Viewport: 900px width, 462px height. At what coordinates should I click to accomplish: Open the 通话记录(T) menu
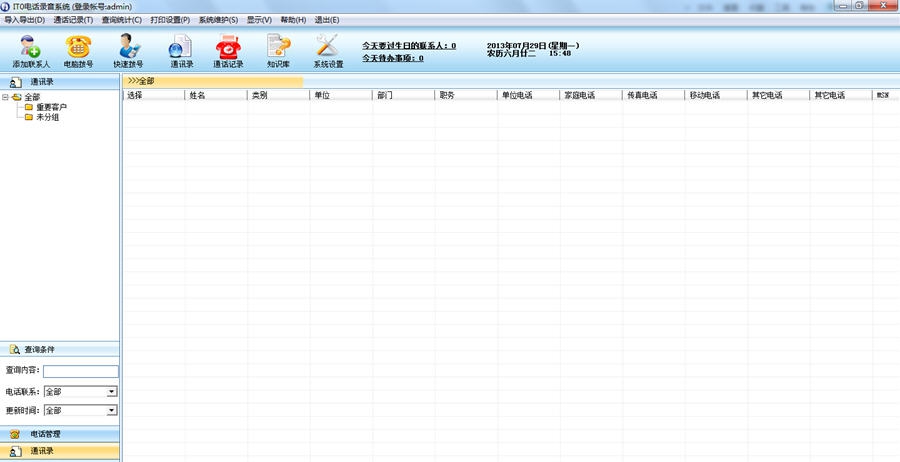tap(73, 20)
